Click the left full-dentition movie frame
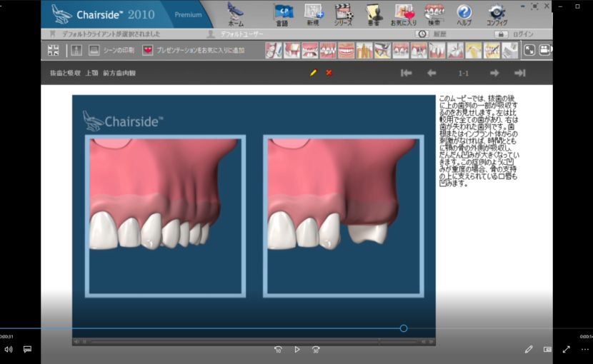 (x=165, y=216)
